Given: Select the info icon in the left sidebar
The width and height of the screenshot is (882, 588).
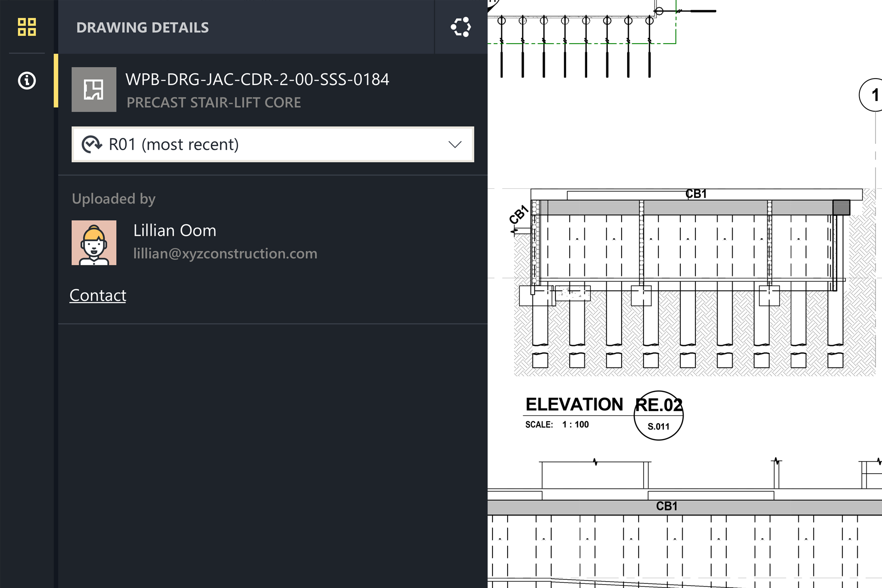Looking at the screenshot, I should [27, 80].
